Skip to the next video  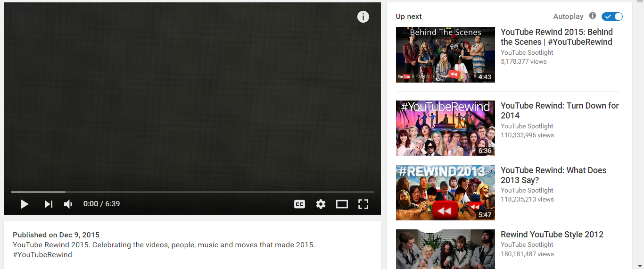point(49,204)
